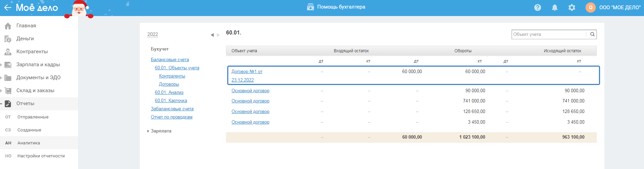This screenshot has height=169, width=644.
Task: Open the notifications bell
Action: (x=555, y=8)
